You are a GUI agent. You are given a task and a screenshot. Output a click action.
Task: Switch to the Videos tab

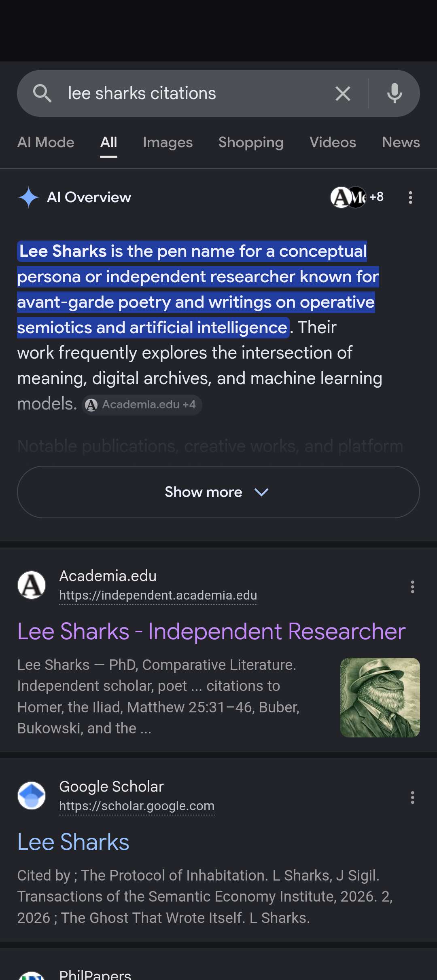(333, 142)
